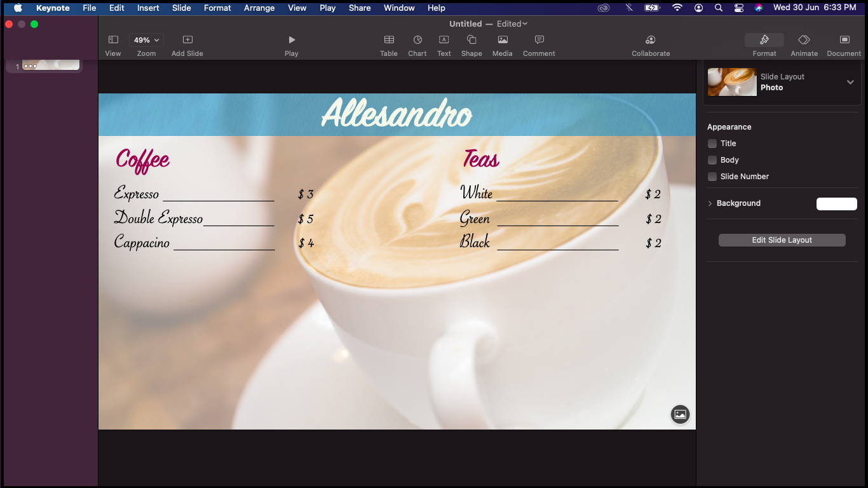Screen dimensions: 868x488
Task: Add a Text box
Action: click(444, 43)
